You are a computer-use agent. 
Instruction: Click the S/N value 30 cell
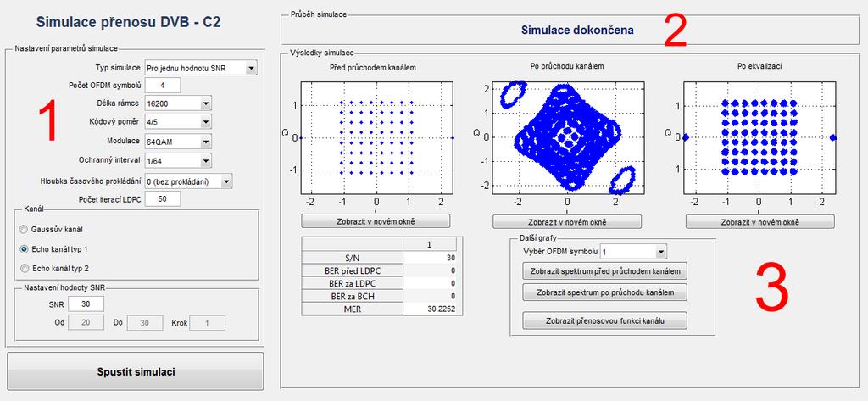tap(430, 258)
